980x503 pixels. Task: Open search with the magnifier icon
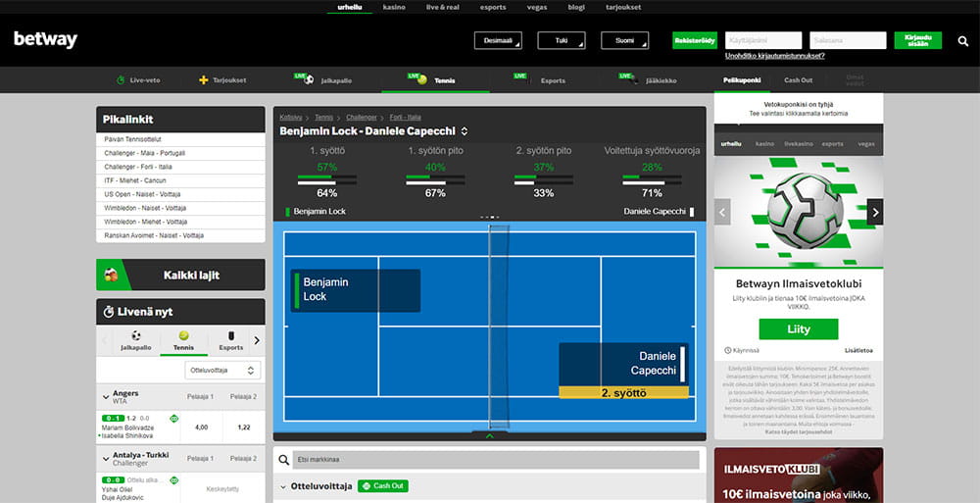coord(962,41)
